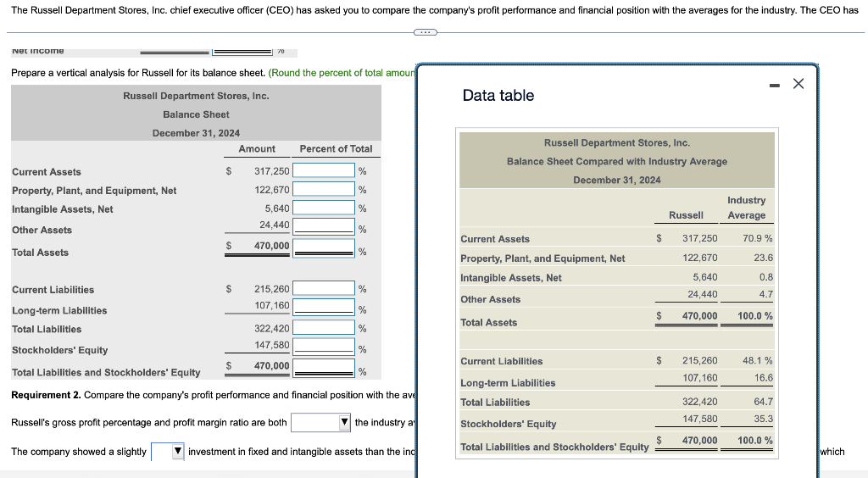Select Total Assets percent field
Image resolution: width=868 pixels, height=478 pixels.
(324, 247)
